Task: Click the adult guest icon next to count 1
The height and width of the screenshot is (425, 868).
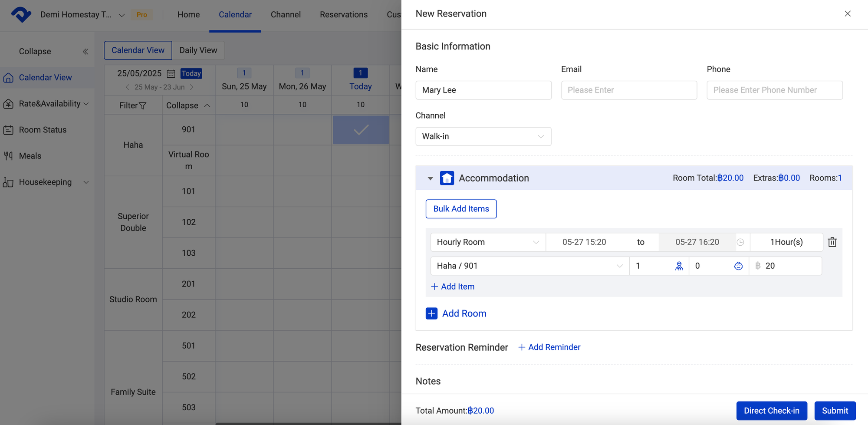Action: (x=679, y=266)
